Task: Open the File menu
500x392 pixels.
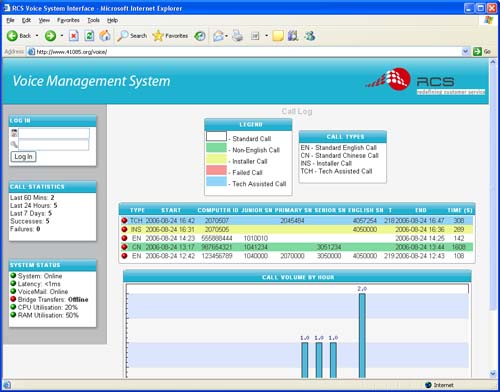Action: point(10,20)
